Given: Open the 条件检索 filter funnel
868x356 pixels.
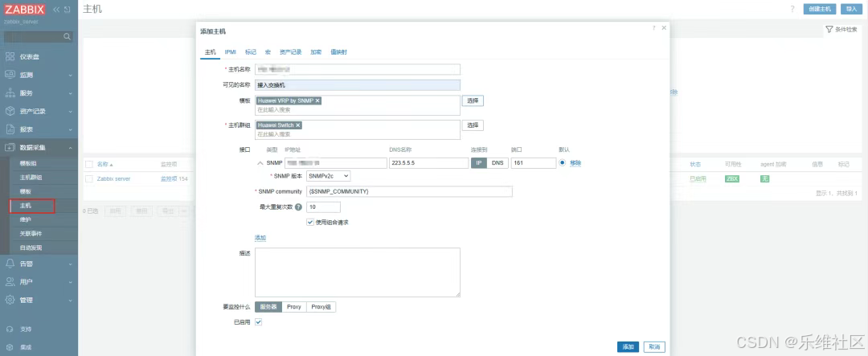Looking at the screenshot, I should pyautogui.click(x=829, y=30).
